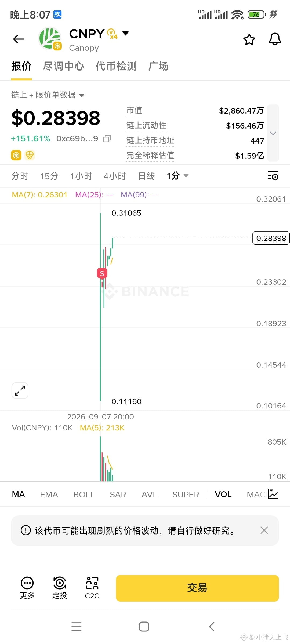This screenshot has width=290, height=644.
Task: Add CNPY to favorites with star icon
Action: pyautogui.click(x=249, y=40)
